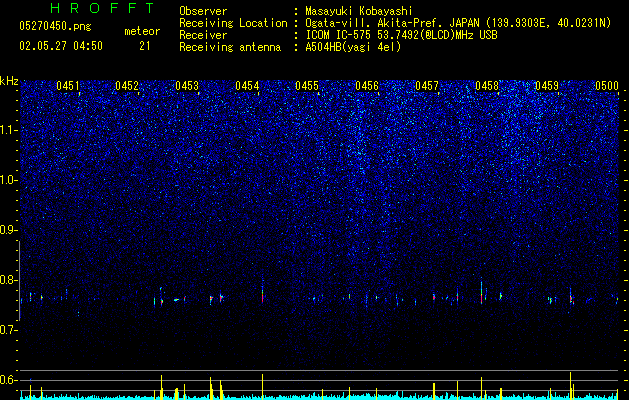Click the 0456 time marker
Screen dimensions: 629x400
(x=367, y=86)
